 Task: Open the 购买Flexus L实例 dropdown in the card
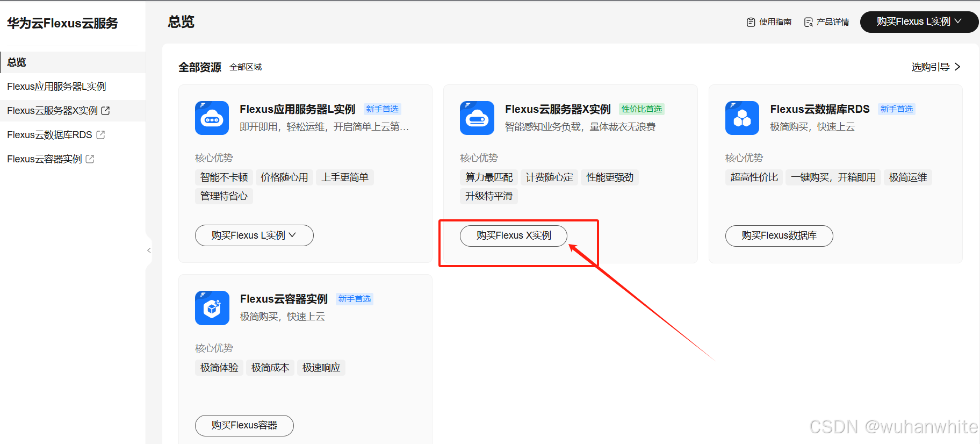(254, 235)
